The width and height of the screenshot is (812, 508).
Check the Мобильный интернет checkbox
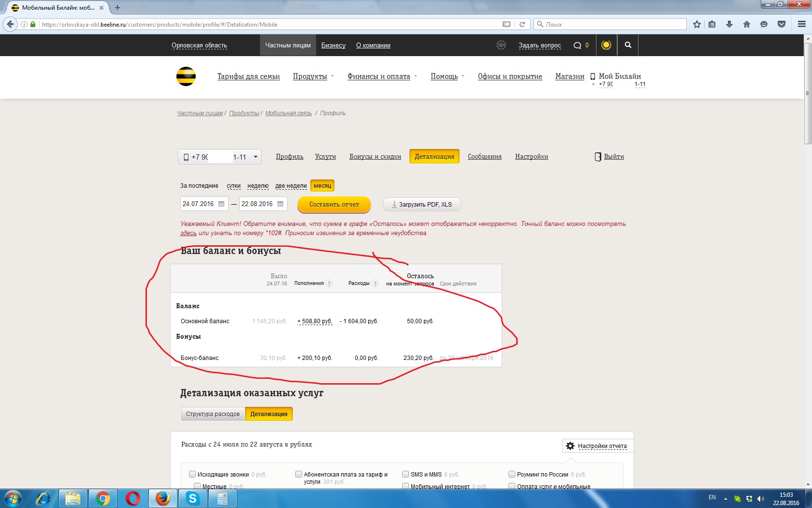point(406,486)
